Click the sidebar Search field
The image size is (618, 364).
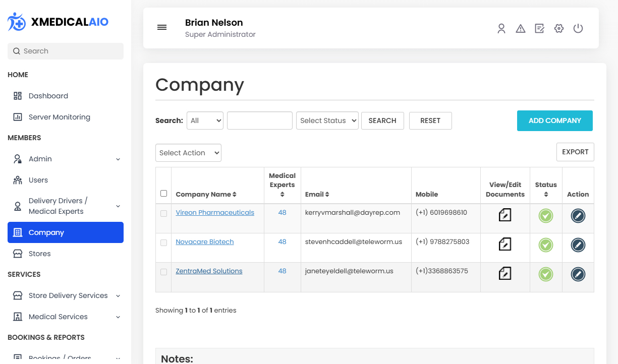pos(66,51)
